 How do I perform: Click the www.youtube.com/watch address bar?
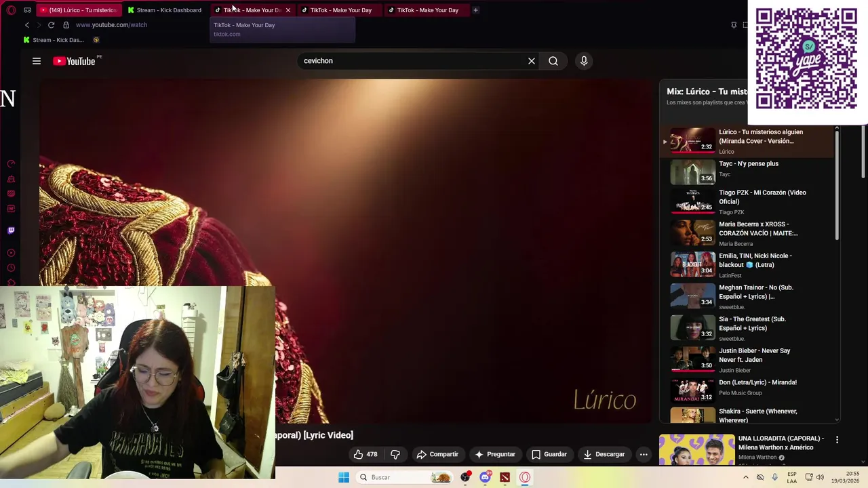click(111, 25)
